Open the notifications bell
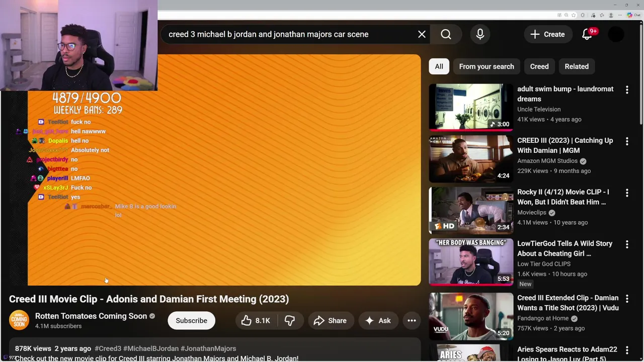This screenshot has height=362, width=644. pos(587,34)
